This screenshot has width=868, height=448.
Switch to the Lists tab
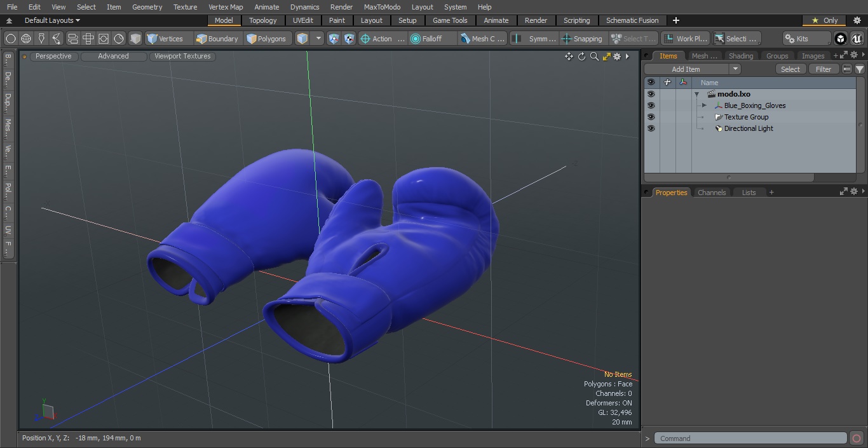[749, 193]
